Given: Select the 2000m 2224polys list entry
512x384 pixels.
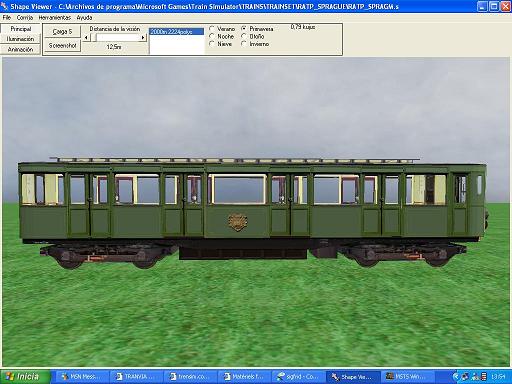Looking at the screenshot, I should [x=176, y=32].
